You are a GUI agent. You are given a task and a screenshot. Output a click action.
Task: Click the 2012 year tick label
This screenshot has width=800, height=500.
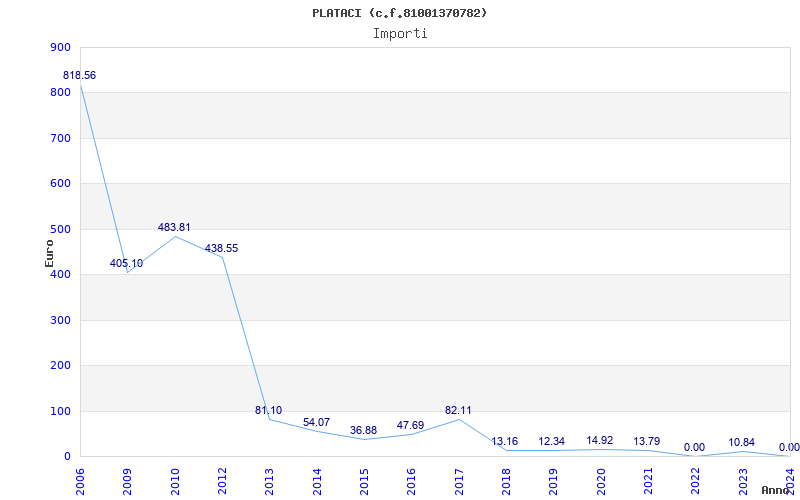pos(222,482)
